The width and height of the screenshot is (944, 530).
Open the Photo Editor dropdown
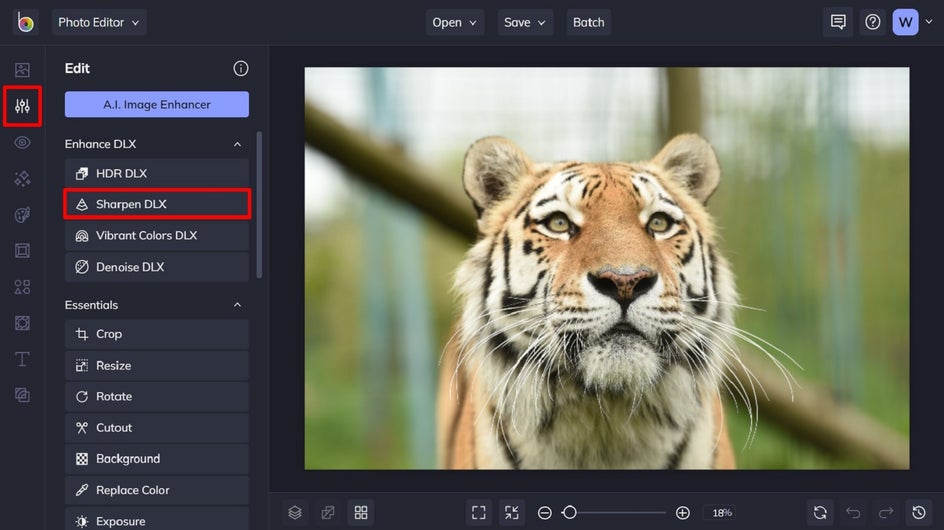pyautogui.click(x=99, y=22)
